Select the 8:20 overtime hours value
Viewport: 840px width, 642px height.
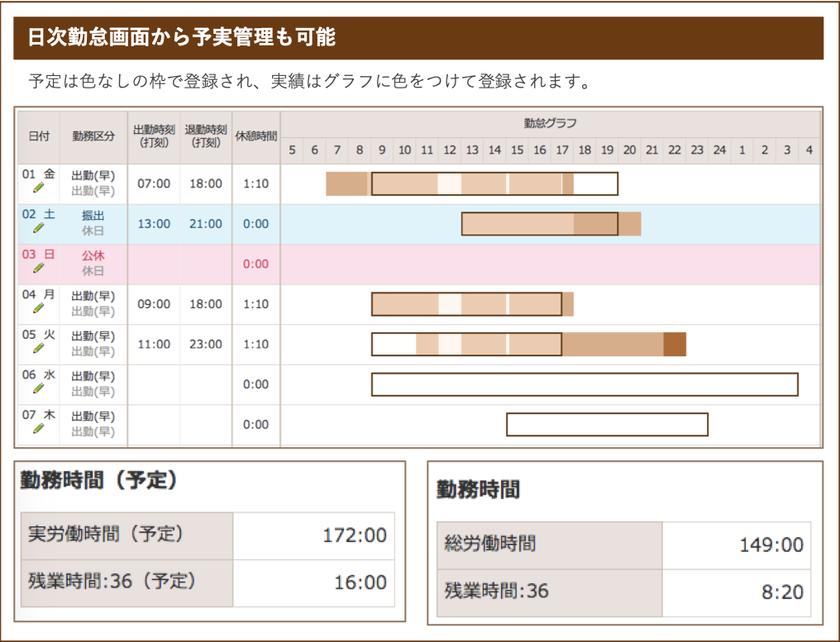coord(780,592)
